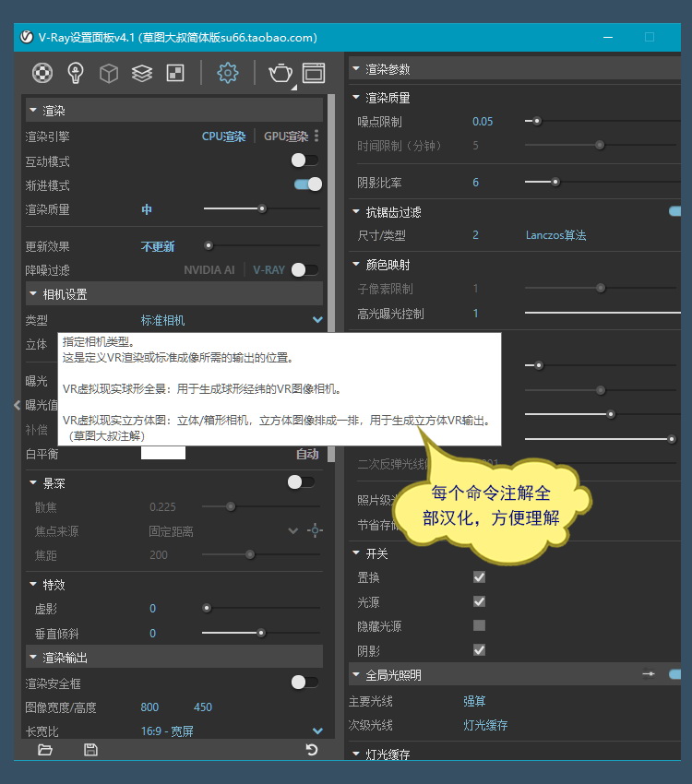Collapse the 特效 section

(33, 584)
